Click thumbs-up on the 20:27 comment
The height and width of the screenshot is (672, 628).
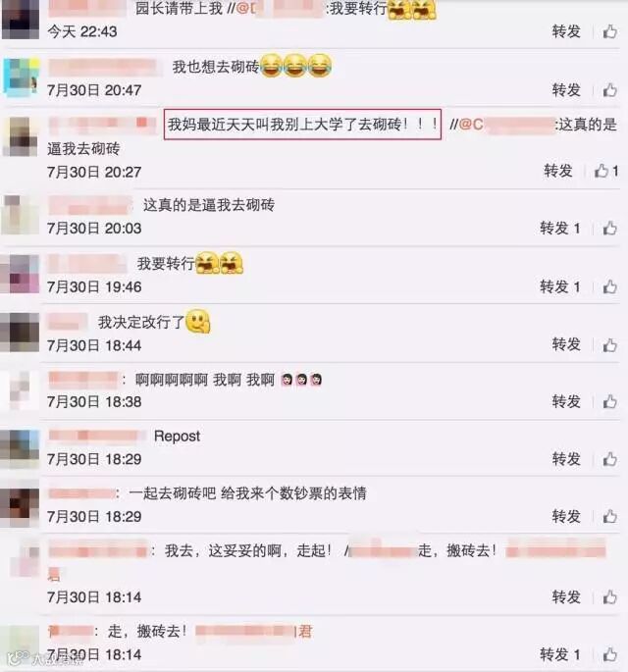tap(601, 171)
